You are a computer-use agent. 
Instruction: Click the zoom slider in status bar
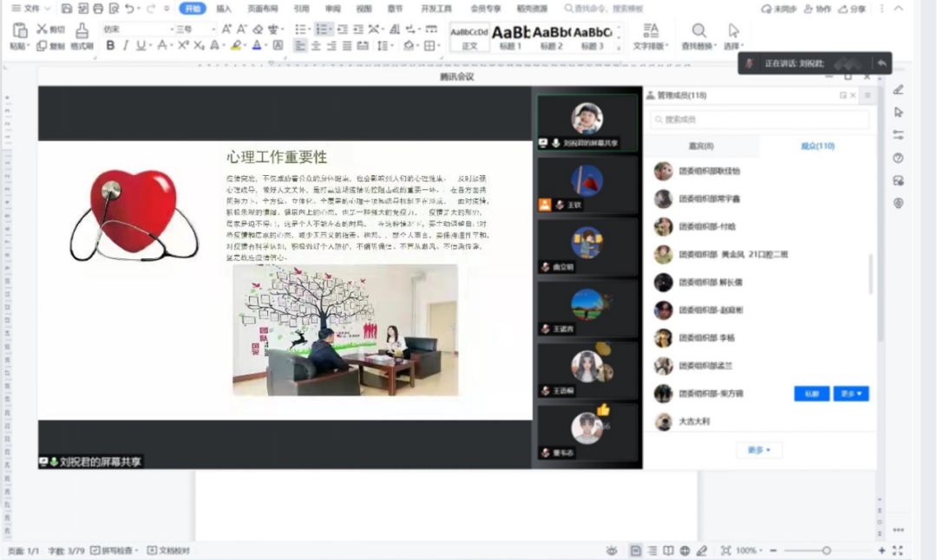point(826,550)
